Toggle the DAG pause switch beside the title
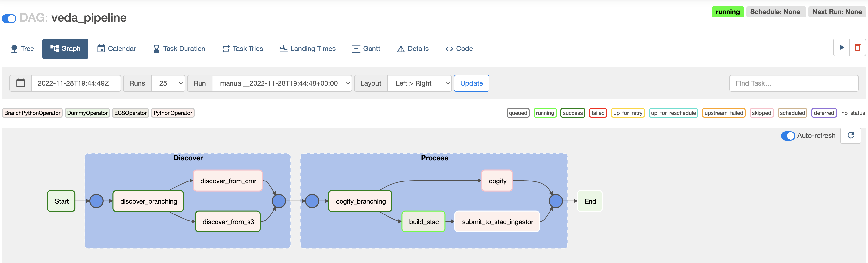868x263 pixels. click(9, 18)
